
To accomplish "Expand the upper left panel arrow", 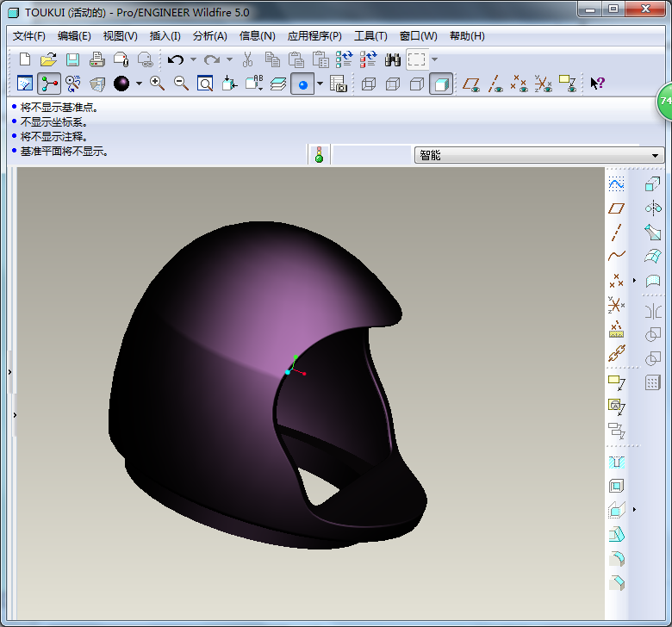I will 9,372.
